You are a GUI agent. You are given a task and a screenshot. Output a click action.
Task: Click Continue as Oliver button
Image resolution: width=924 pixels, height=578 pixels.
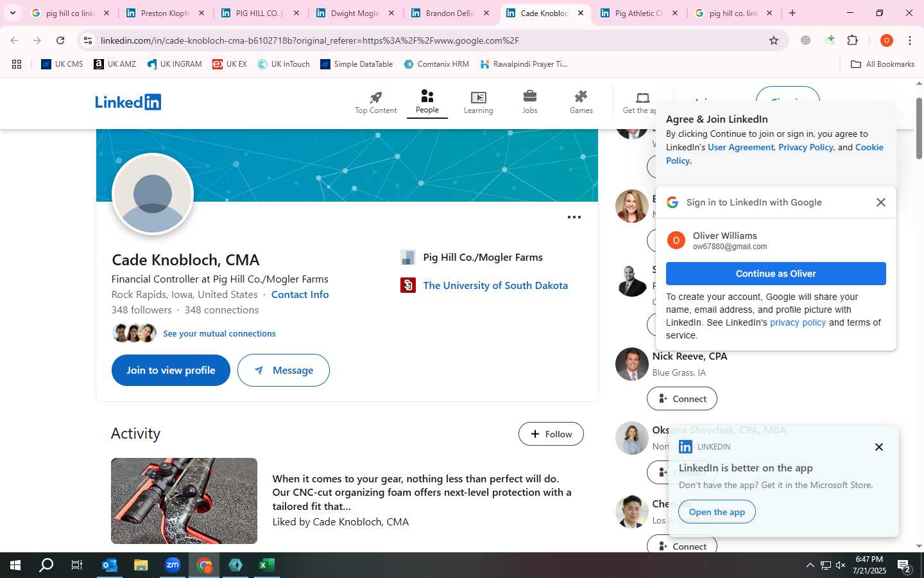pos(776,274)
